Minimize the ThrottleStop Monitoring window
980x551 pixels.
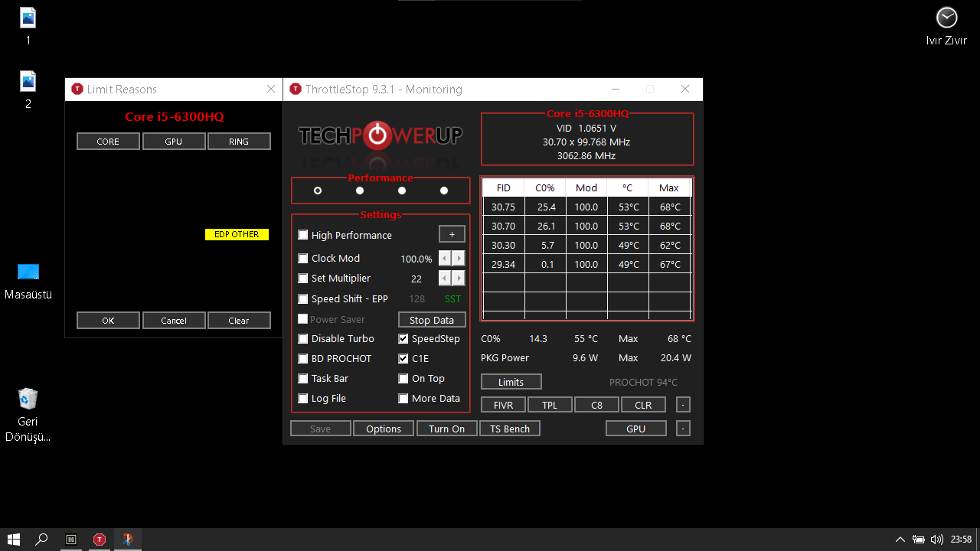click(616, 89)
